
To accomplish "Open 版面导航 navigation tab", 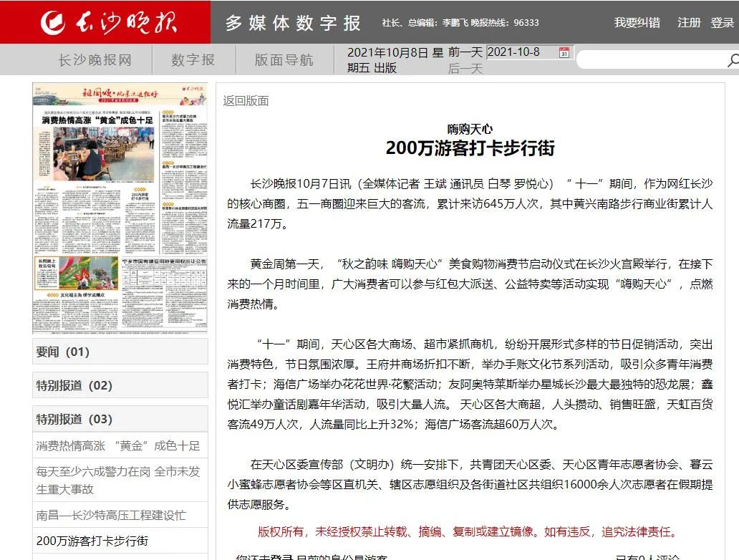I will [284, 60].
